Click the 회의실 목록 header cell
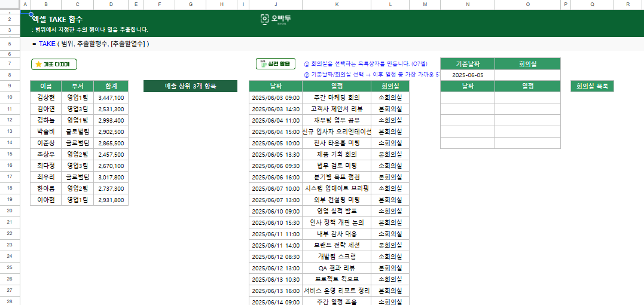Viewport: 644px width, 305px height. 592,86
